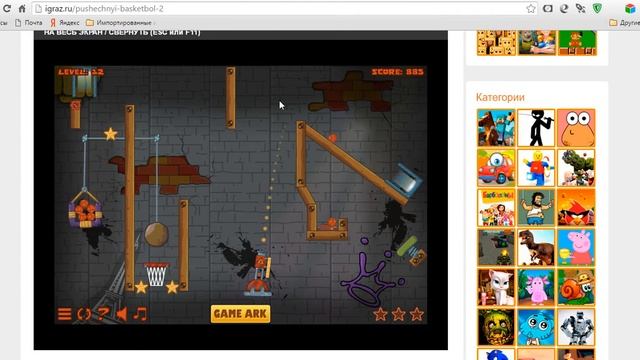Click the star left of the hoop
Image resolution: width=640 pixels, height=360 pixels.
pyautogui.click(x=141, y=287)
